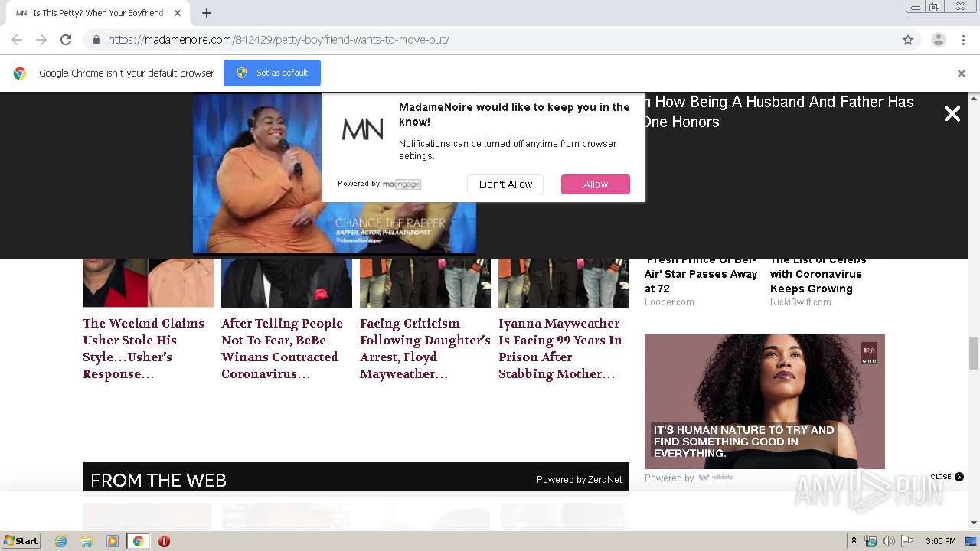The width and height of the screenshot is (980, 551).
Task: Click the network tray icon
Action: click(871, 541)
